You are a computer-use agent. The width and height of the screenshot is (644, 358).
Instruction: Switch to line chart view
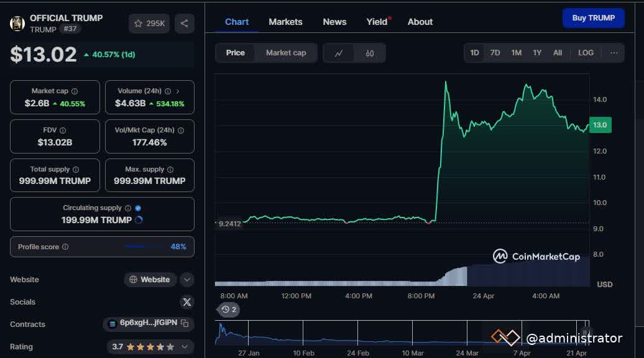[x=338, y=53]
